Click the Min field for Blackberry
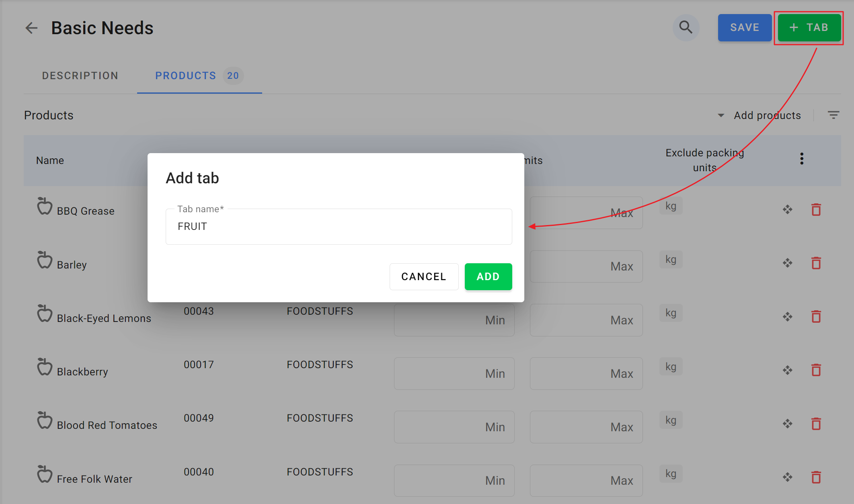 [x=454, y=373]
